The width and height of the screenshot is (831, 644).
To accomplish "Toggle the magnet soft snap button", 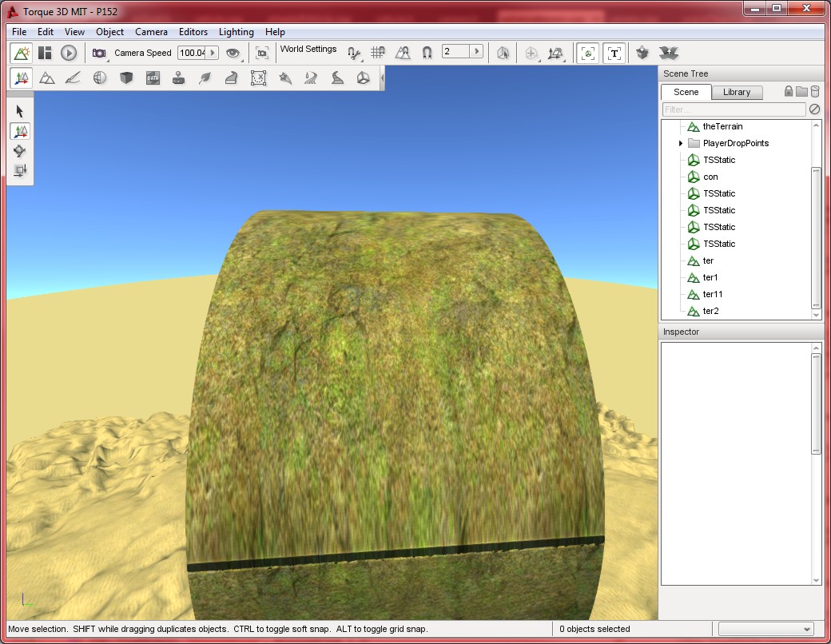I will coord(427,53).
